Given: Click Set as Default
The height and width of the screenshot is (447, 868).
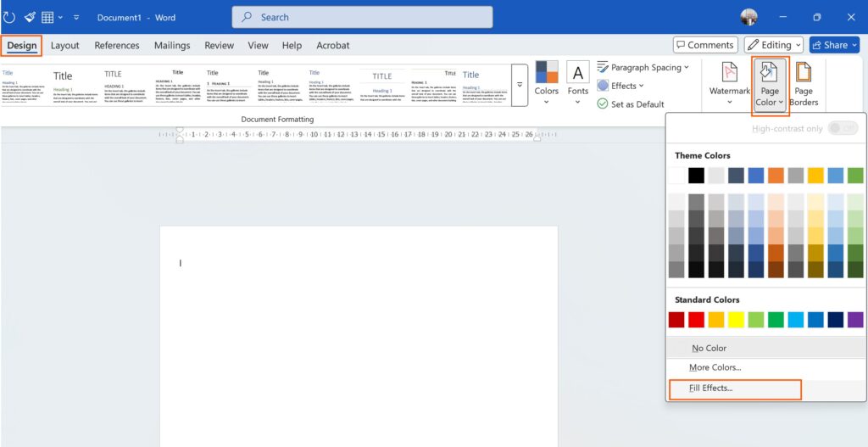Looking at the screenshot, I should pos(631,104).
